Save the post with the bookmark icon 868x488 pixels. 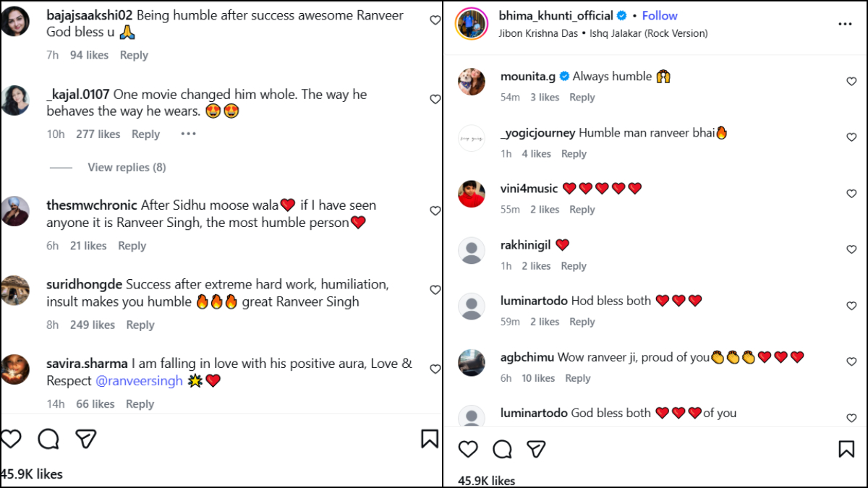(x=429, y=439)
